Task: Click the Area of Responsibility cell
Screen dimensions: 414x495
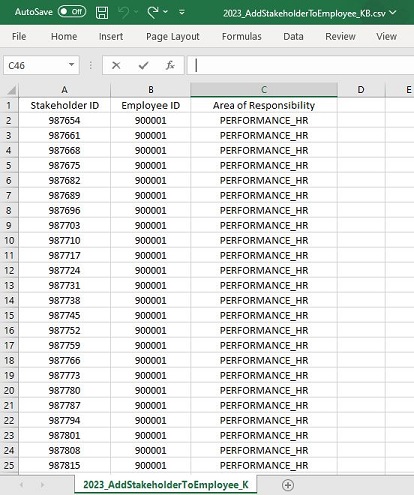Action: 264,105
